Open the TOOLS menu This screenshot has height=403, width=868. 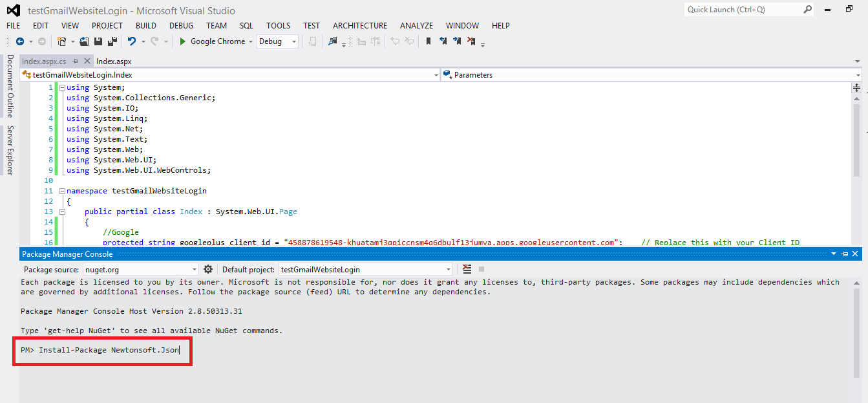tap(279, 26)
